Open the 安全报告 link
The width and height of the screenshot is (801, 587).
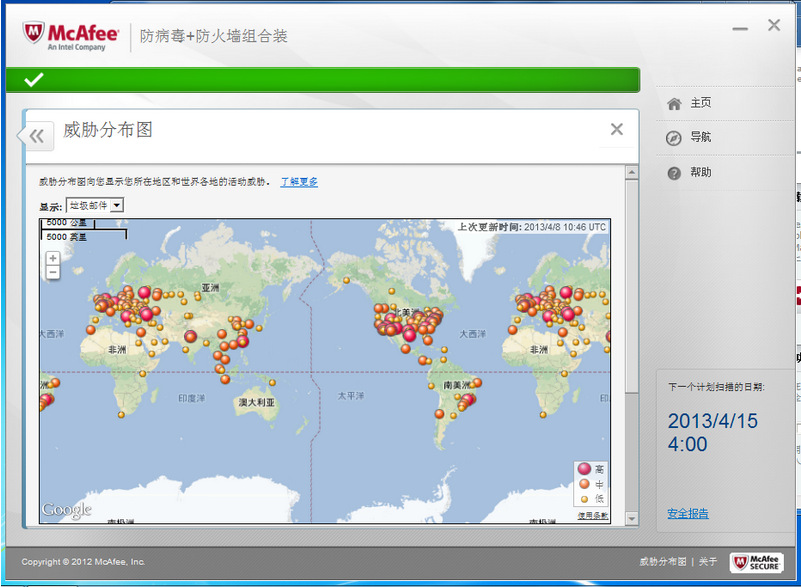688,514
